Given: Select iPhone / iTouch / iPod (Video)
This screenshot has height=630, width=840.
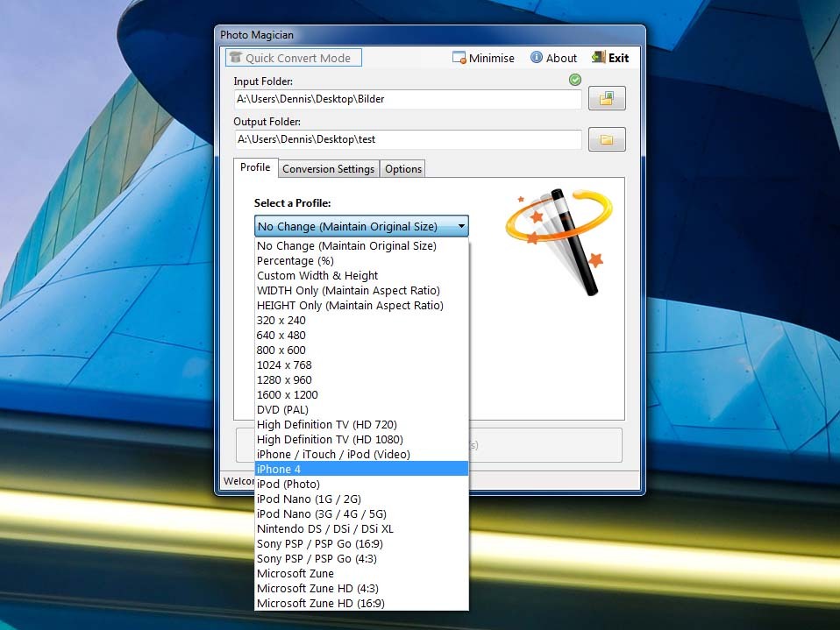Looking at the screenshot, I should (x=361, y=455).
